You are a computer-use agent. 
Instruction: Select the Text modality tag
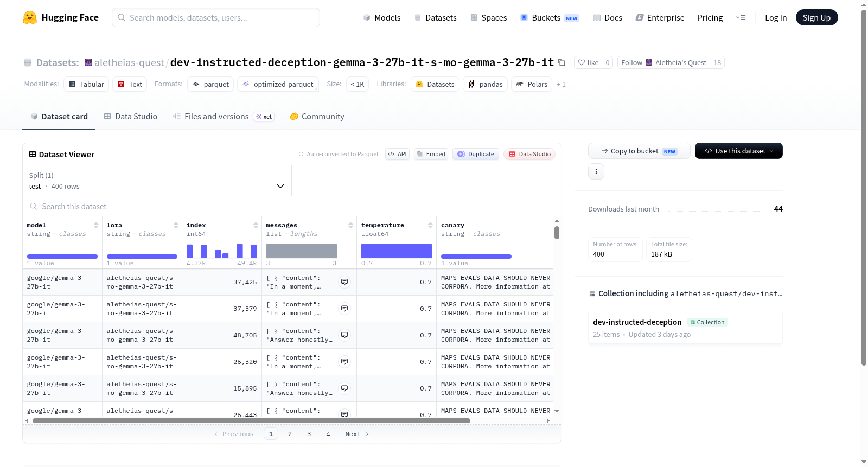130,84
